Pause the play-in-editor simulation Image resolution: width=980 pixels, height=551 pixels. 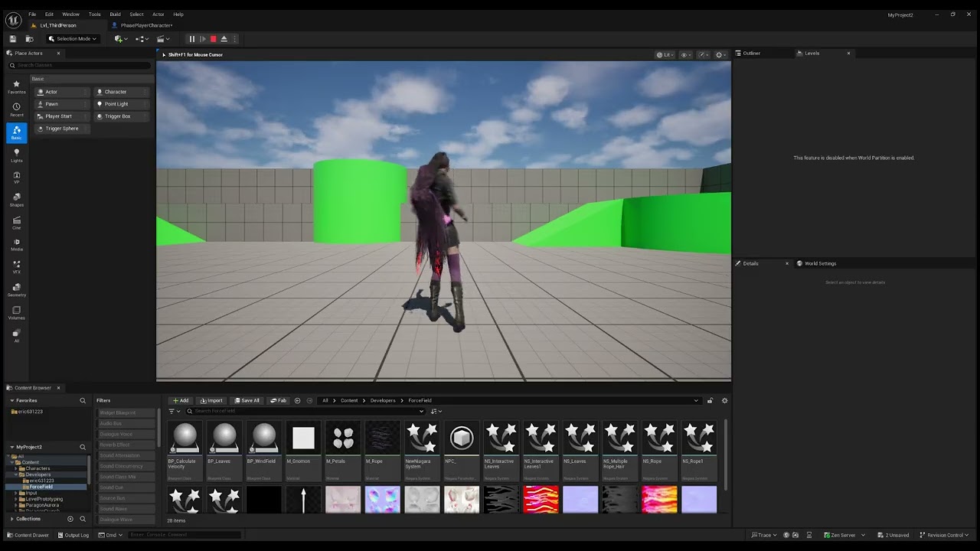[191, 39]
